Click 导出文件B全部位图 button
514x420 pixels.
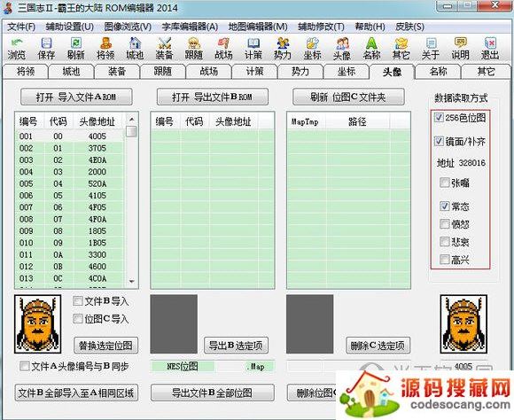[x=213, y=393]
